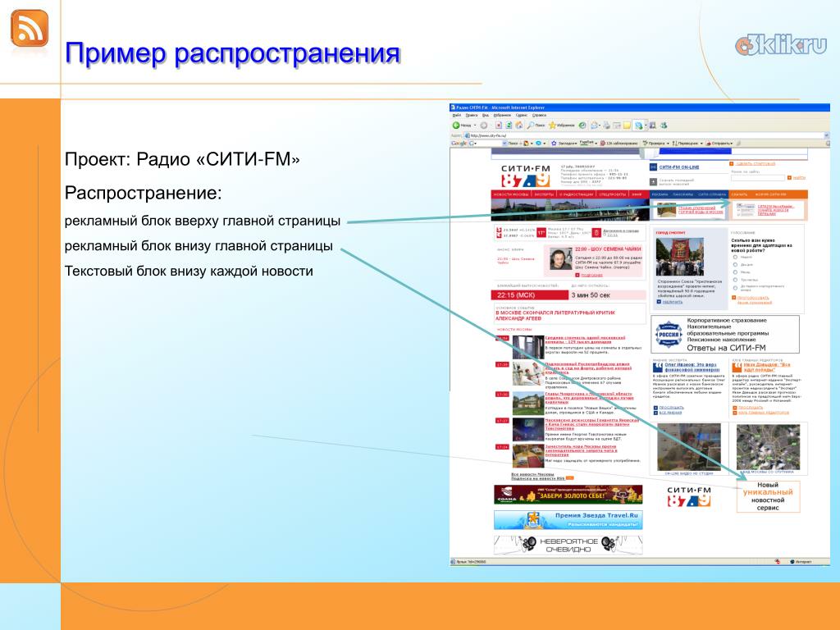Expand the Mail icon dropdown arrow

tap(600, 126)
